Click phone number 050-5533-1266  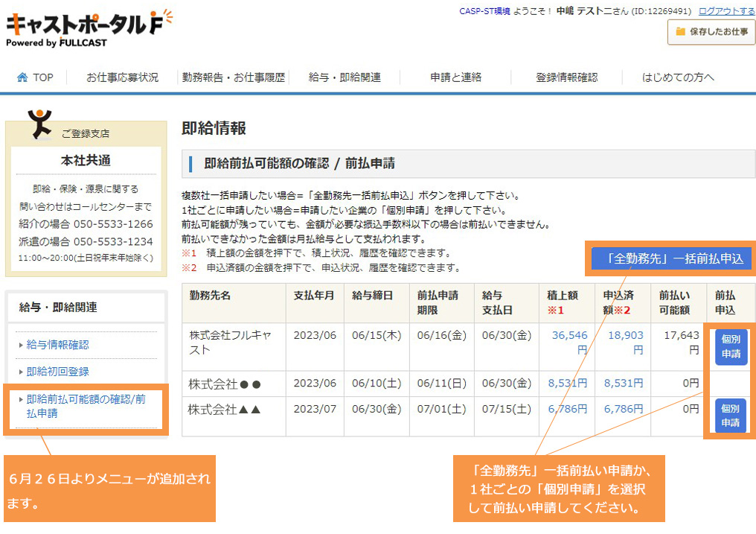coord(113,224)
